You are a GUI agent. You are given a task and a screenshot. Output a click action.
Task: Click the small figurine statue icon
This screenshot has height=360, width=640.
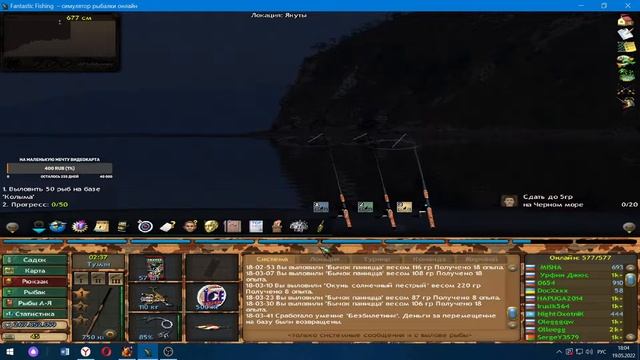[277, 226]
